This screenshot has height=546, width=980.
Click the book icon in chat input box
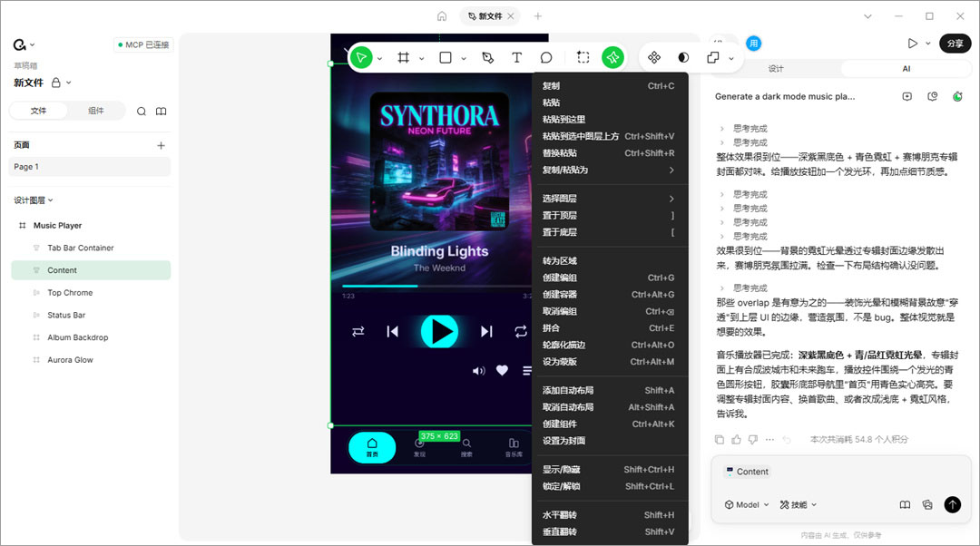coord(905,505)
